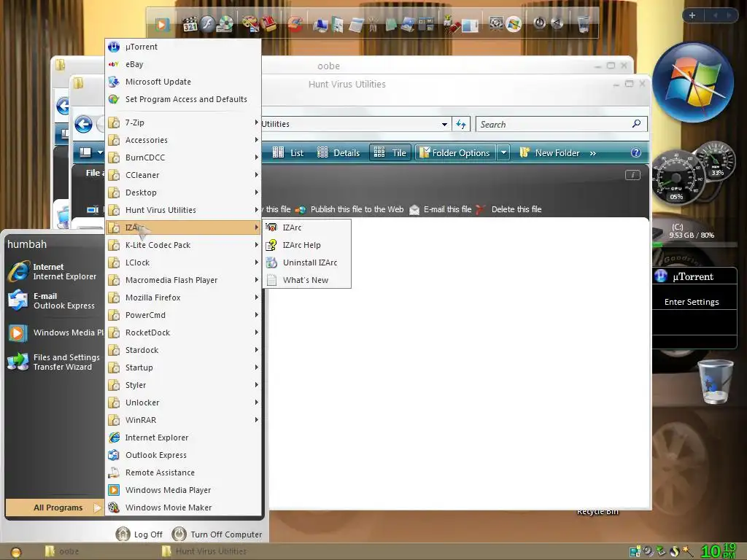Open the paint palette icon in the dock
Image resolution: width=747 pixels, height=560 pixels.
(x=249, y=24)
